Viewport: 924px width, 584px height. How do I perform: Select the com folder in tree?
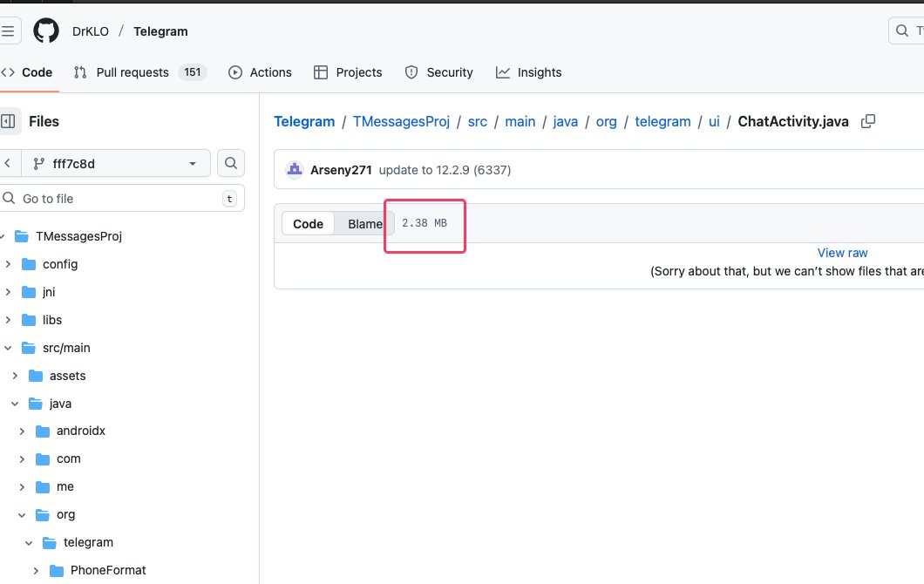click(x=68, y=458)
